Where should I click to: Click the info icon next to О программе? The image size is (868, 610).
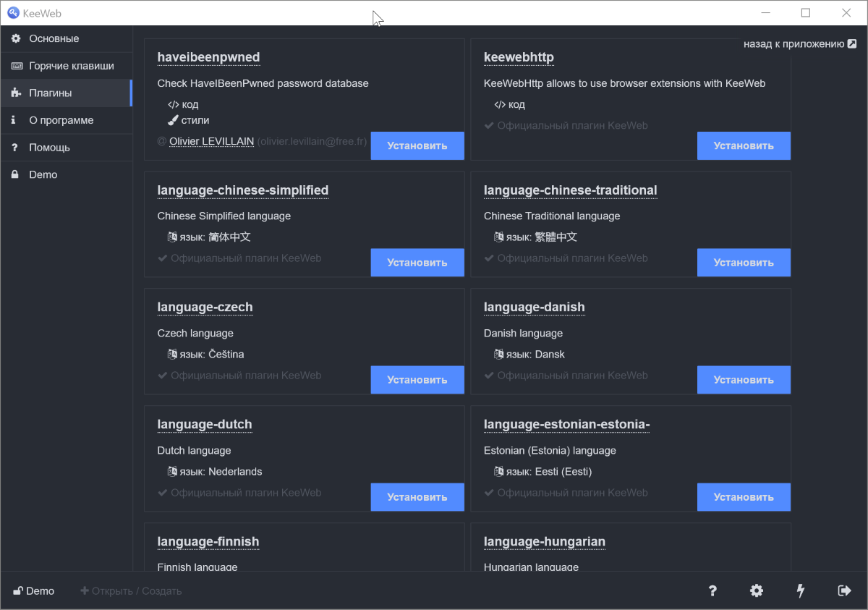click(x=14, y=120)
